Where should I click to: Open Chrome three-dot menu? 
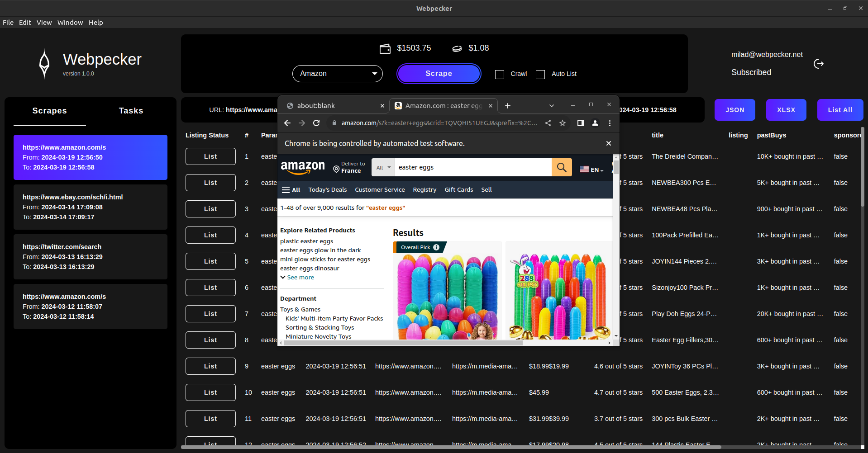click(x=610, y=123)
